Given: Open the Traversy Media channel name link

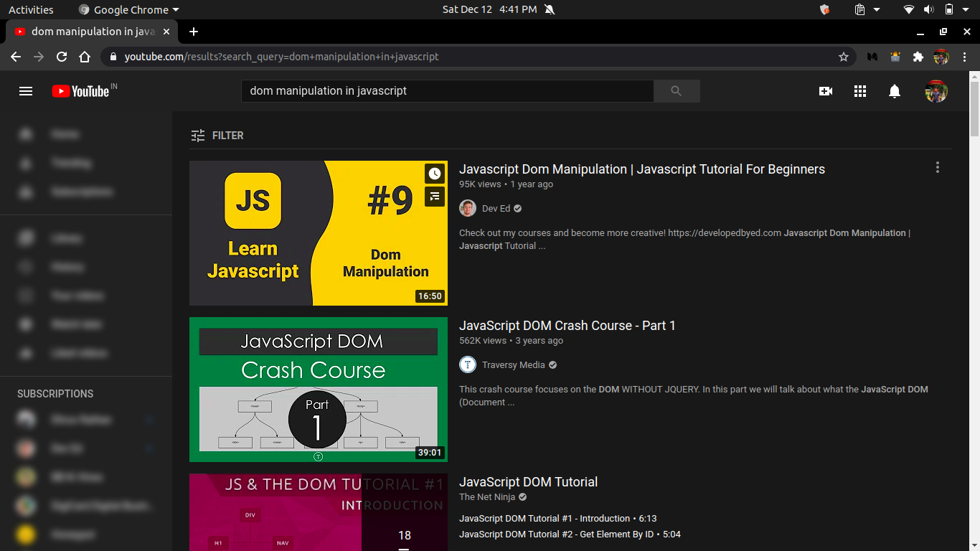Looking at the screenshot, I should pos(513,365).
